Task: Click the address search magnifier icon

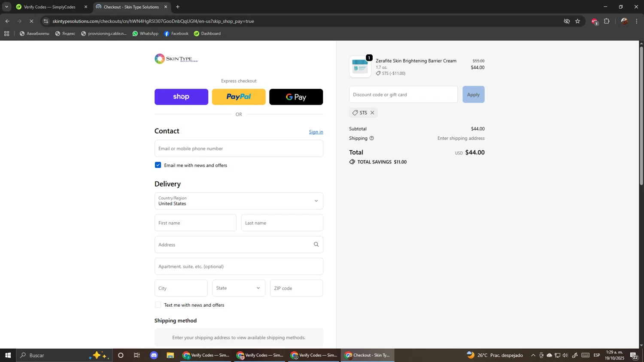Action: coord(316,244)
